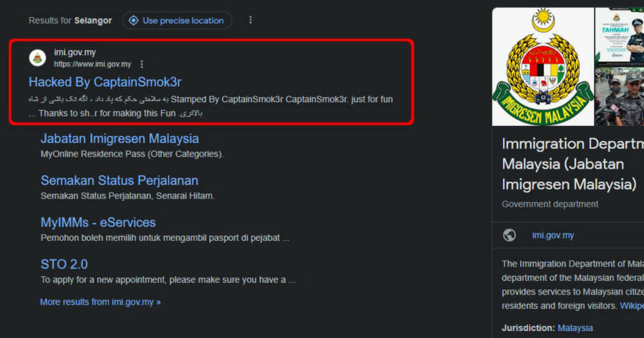This screenshot has width=644, height=338.
Task: Click the location target icon in precise location button
Action: tap(133, 21)
